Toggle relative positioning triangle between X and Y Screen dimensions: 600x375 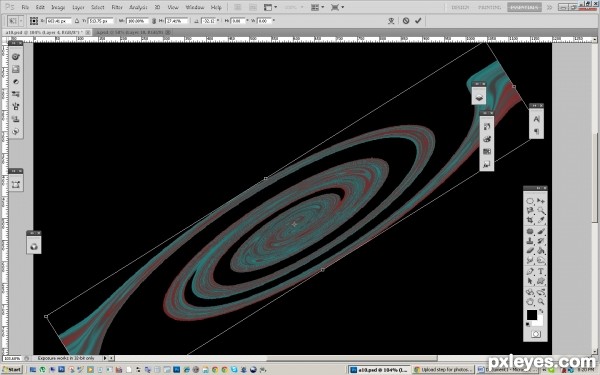click(x=77, y=21)
